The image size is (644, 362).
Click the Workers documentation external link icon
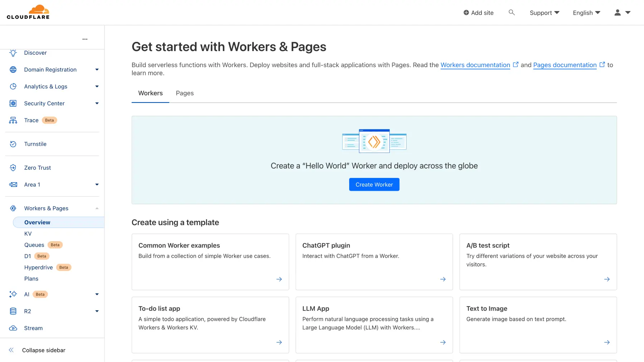click(x=516, y=65)
